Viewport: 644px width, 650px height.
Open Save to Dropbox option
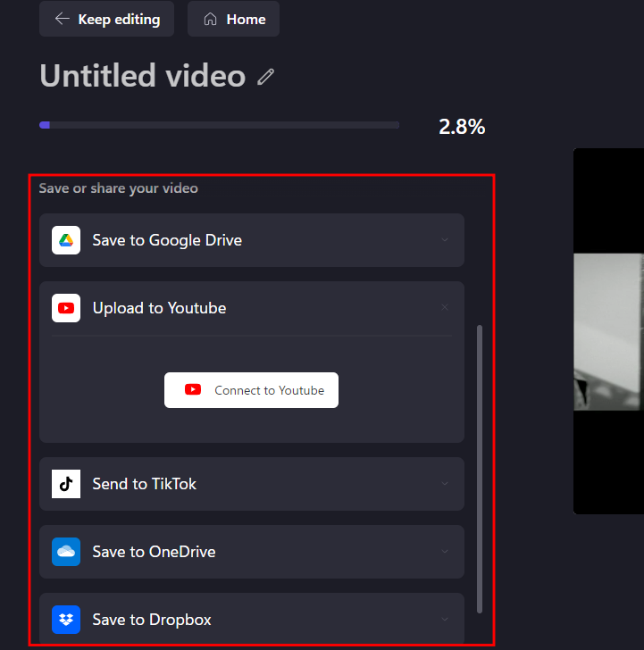click(252, 619)
